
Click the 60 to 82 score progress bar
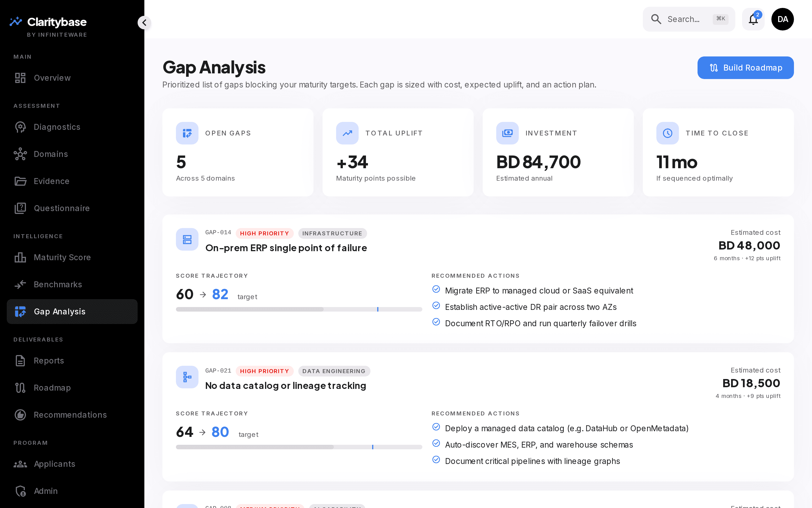pyautogui.click(x=299, y=309)
